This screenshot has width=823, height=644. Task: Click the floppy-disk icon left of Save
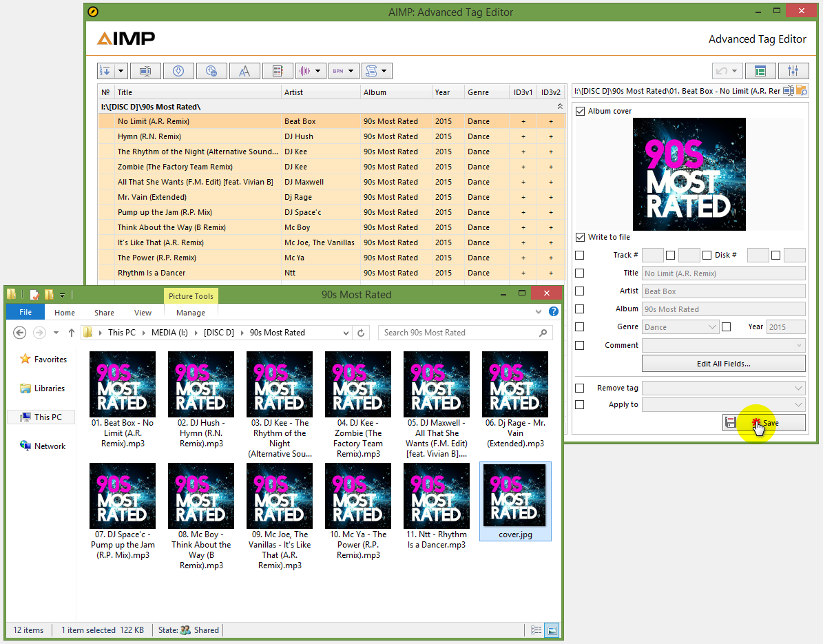tap(730, 422)
